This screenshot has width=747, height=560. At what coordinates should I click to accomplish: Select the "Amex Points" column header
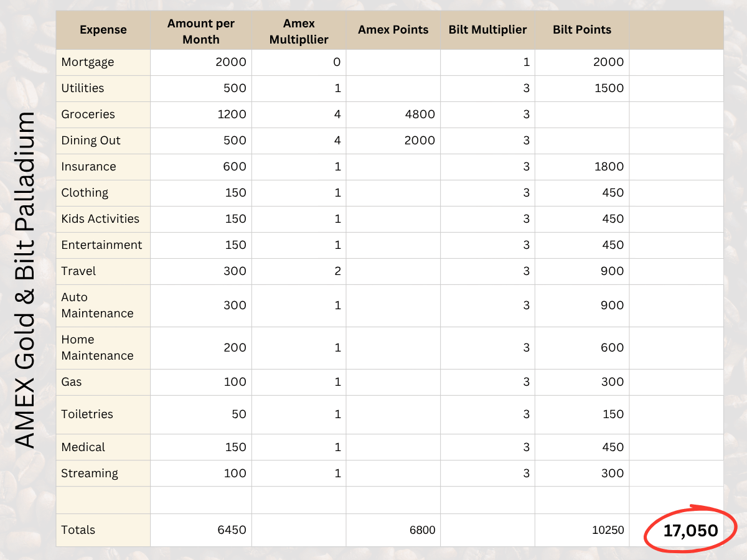click(393, 30)
